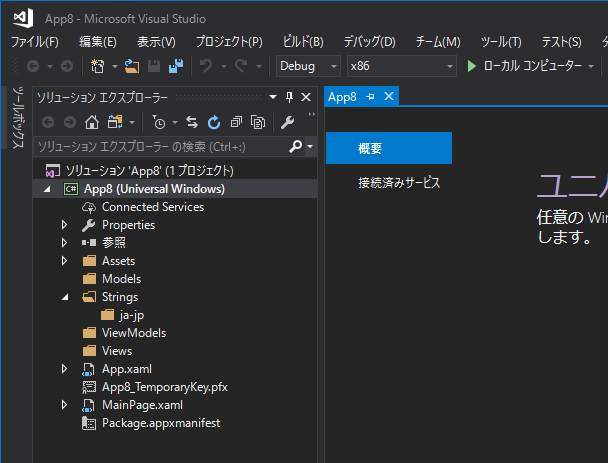Expand the App.xaml node
The image size is (608, 463).
[64, 369]
